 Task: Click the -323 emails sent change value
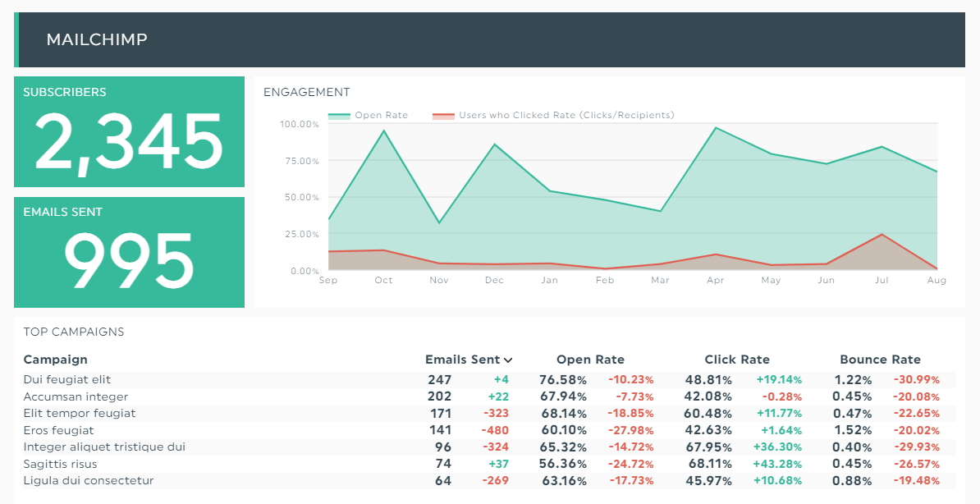[495, 414]
